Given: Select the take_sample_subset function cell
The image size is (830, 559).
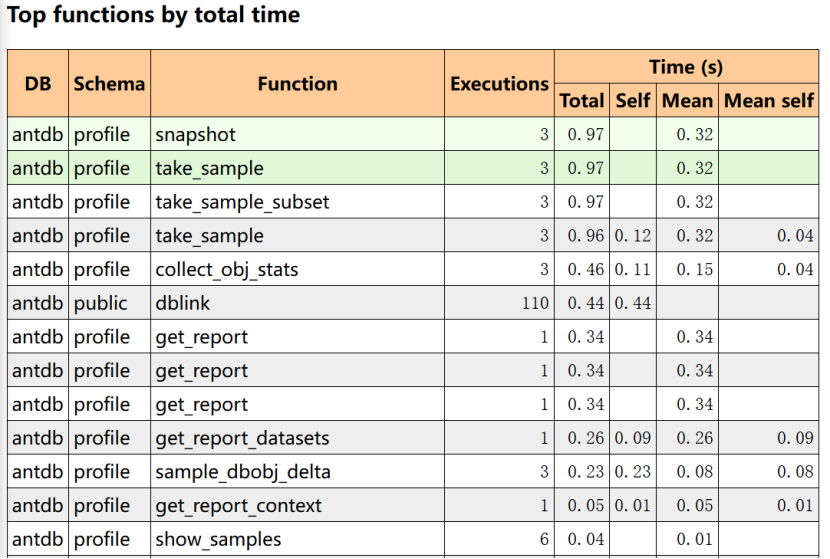Looking at the screenshot, I should click(x=242, y=202).
